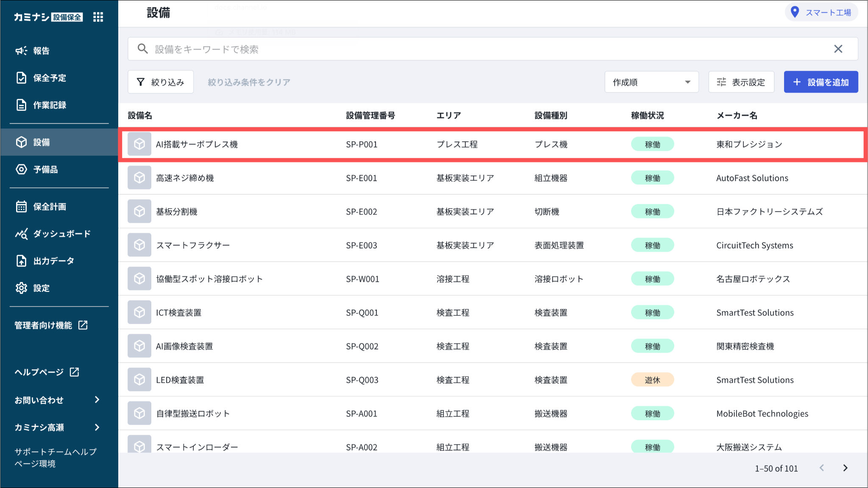Go to the next page arrow
Viewport: 868px width, 488px height.
click(845, 468)
